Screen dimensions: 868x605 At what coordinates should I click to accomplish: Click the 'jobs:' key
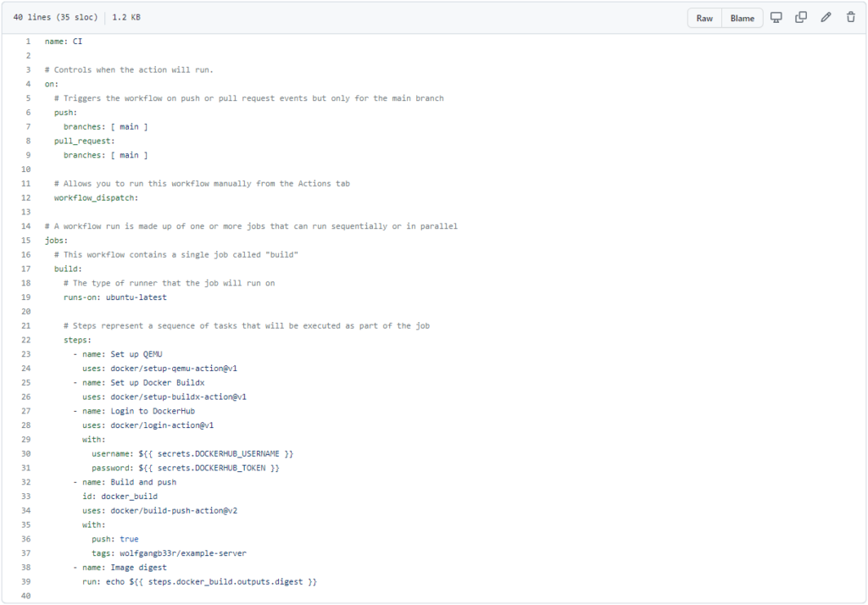tap(56, 241)
